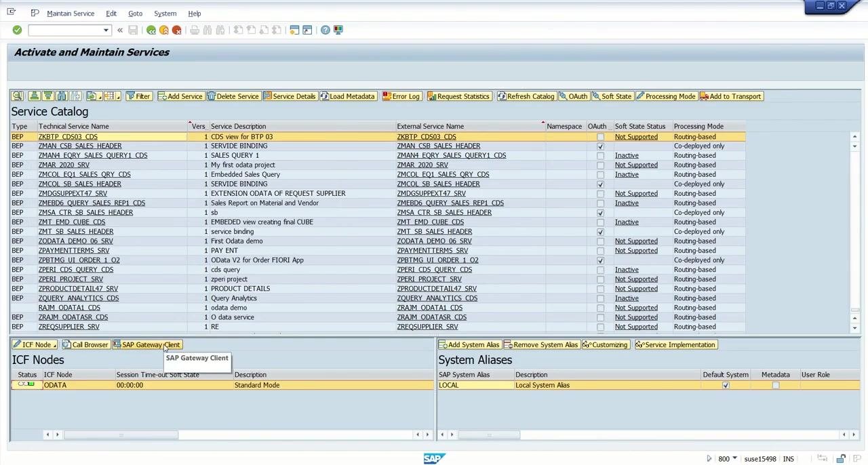Click the Find next icon in catalog toolbar
This screenshot has height=465, width=868.
pos(75,96)
